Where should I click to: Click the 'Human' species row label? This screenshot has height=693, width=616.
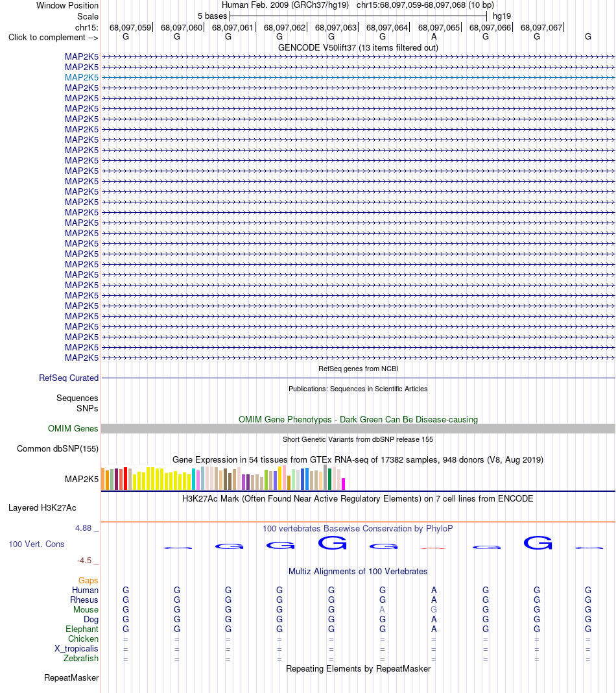click(x=85, y=590)
